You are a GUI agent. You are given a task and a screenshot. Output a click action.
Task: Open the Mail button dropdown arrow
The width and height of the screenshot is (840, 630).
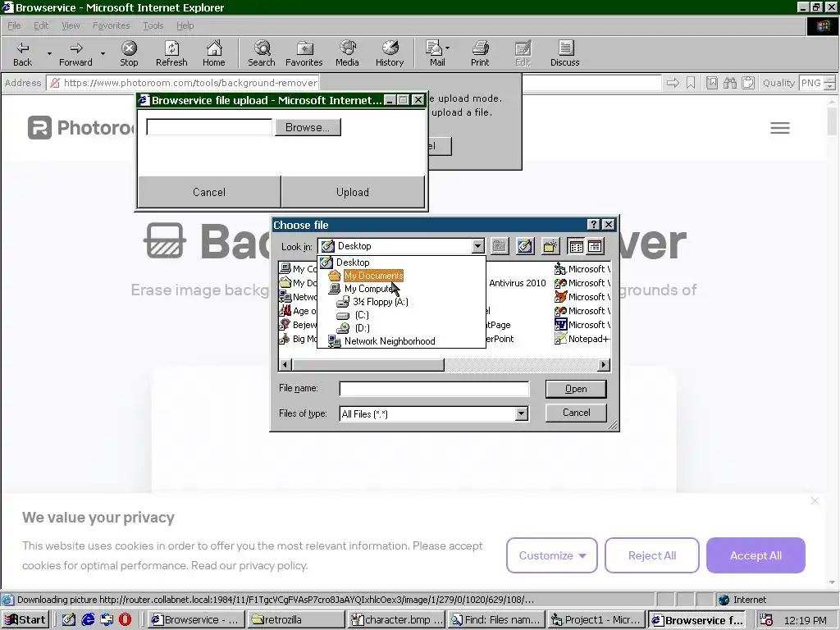point(447,48)
